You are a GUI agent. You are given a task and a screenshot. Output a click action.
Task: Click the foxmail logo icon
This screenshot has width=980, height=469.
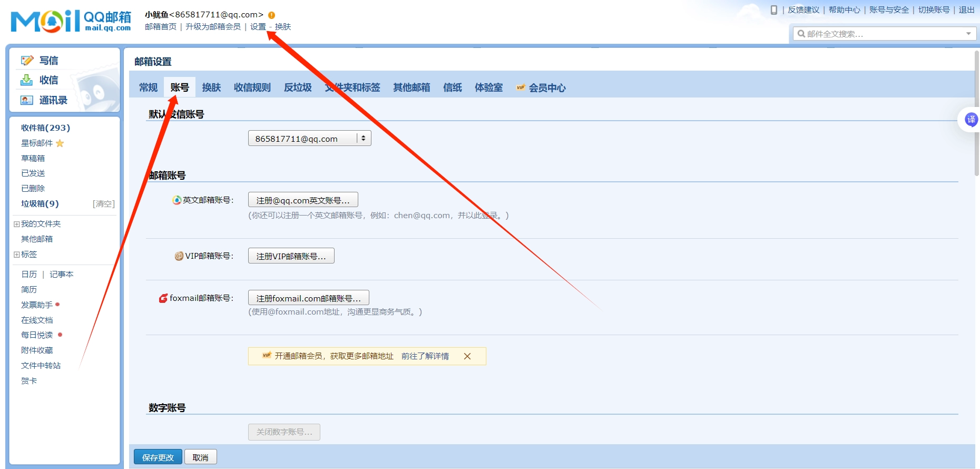163,298
